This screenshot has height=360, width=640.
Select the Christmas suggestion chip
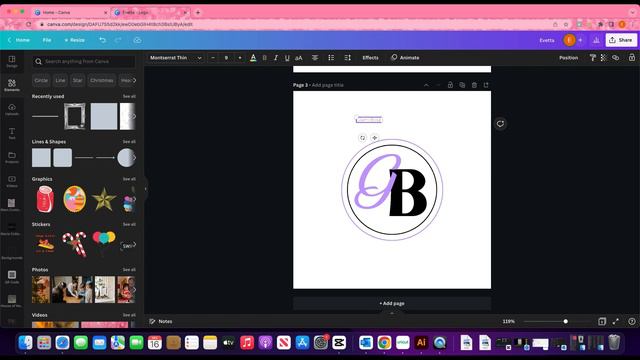coord(102,80)
